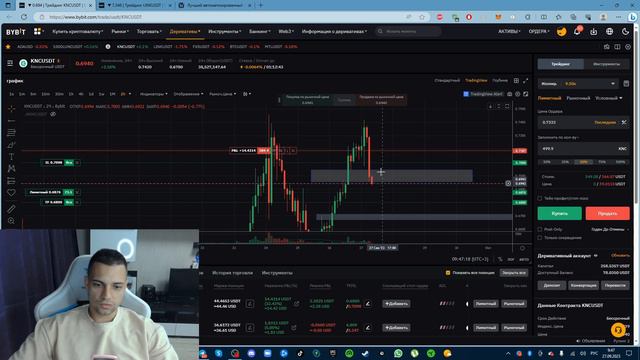This screenshot has width=640, height=360.
Task: Open the notifications bell
Action: pos(577,31)
